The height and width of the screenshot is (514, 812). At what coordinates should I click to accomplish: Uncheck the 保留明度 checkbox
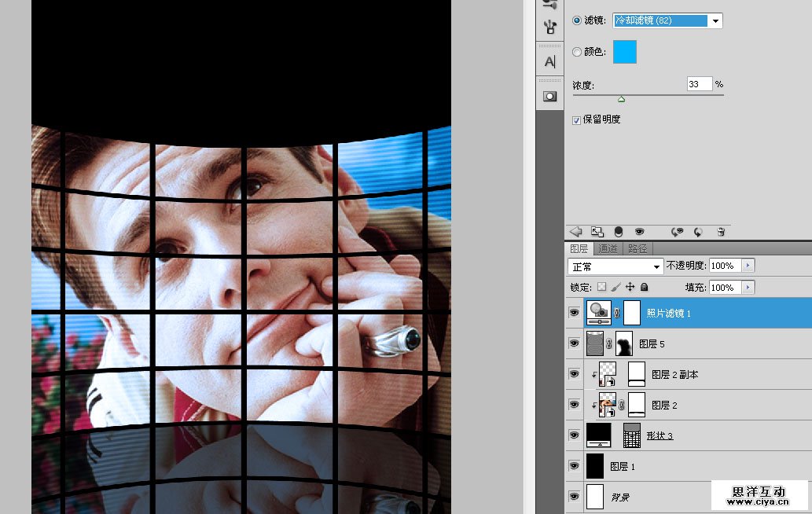(576, 120)
